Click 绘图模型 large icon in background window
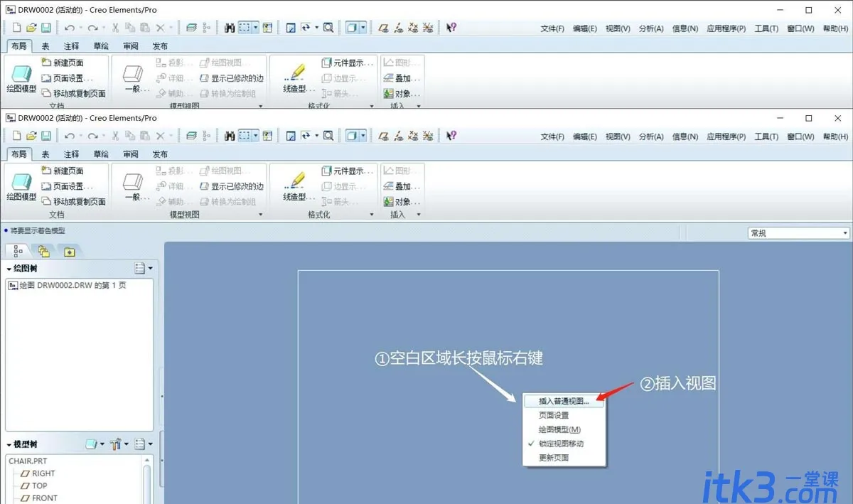853x504 pixels. click(x=21, y=78)
